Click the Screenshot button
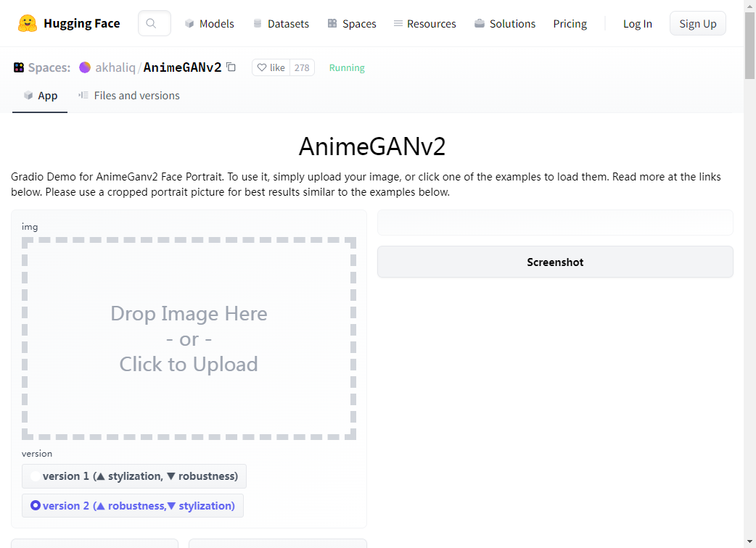Screen dimensions: 756x548 (x=555, y=262)
